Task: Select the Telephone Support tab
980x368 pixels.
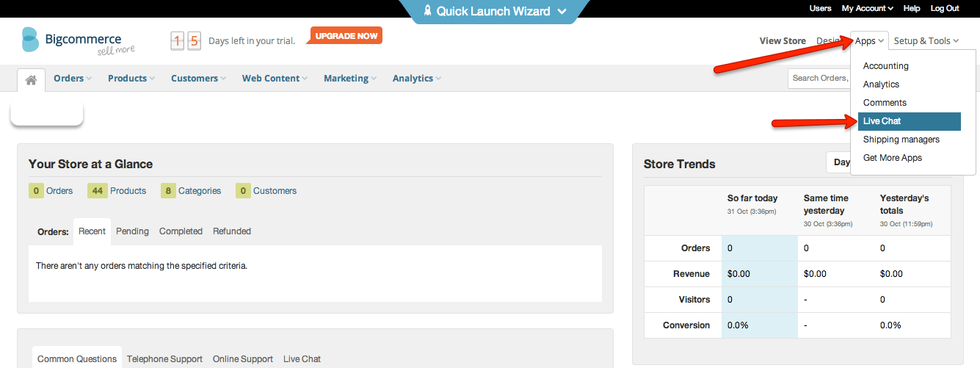Action: point(164,359)
